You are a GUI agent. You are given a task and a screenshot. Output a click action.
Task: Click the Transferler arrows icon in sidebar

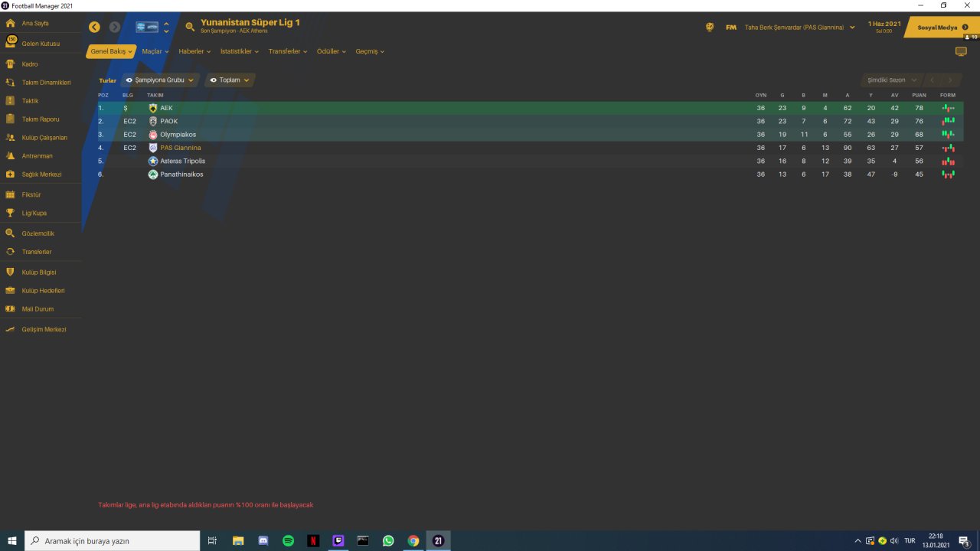pyautogui.click(x=11, y=252)
